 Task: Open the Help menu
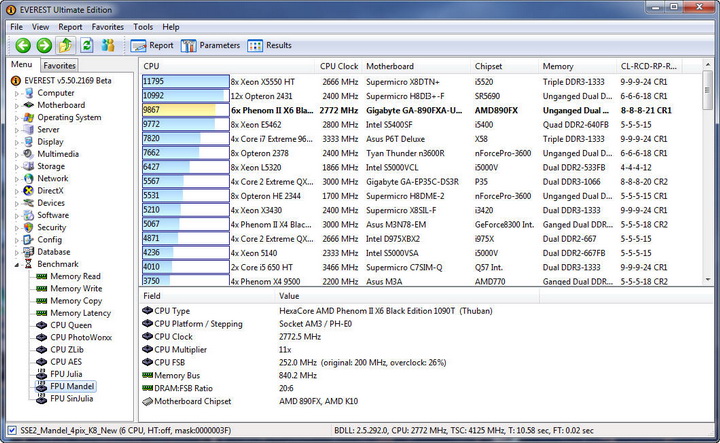[171, 27]
